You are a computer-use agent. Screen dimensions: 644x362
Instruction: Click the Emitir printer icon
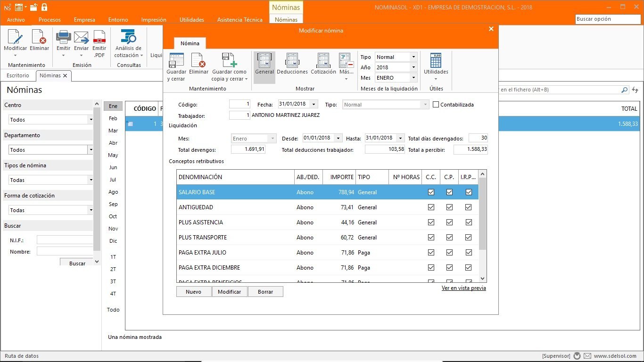63,37
